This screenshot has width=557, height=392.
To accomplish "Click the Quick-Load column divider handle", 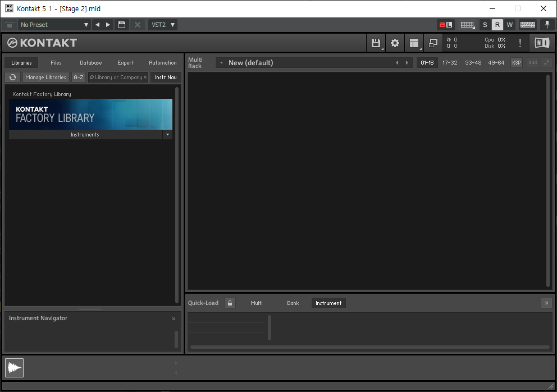I will pos(270,327).
